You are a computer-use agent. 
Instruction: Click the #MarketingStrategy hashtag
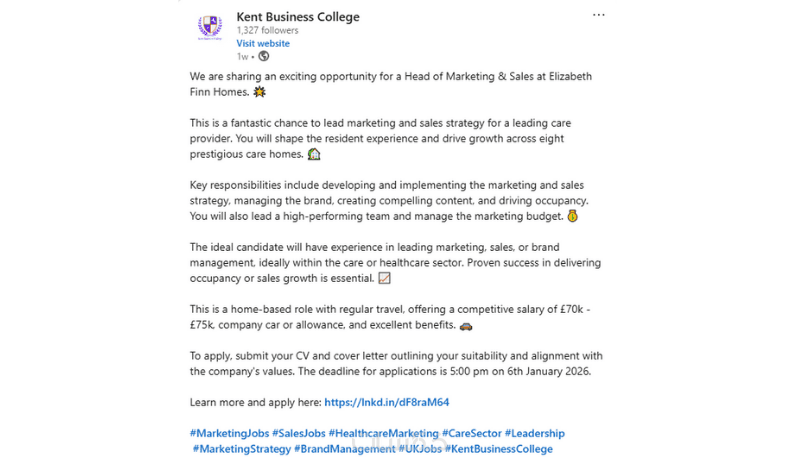point(241,449)
